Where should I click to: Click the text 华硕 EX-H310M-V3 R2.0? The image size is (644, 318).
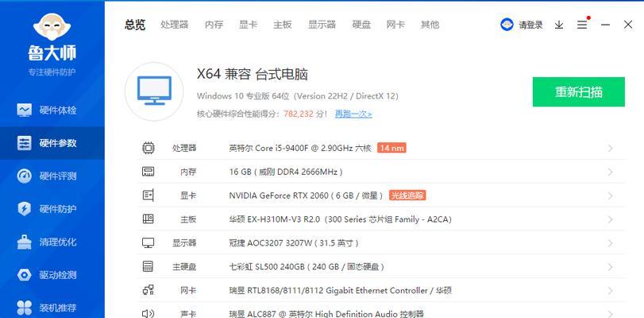click(x=275, y=219)
